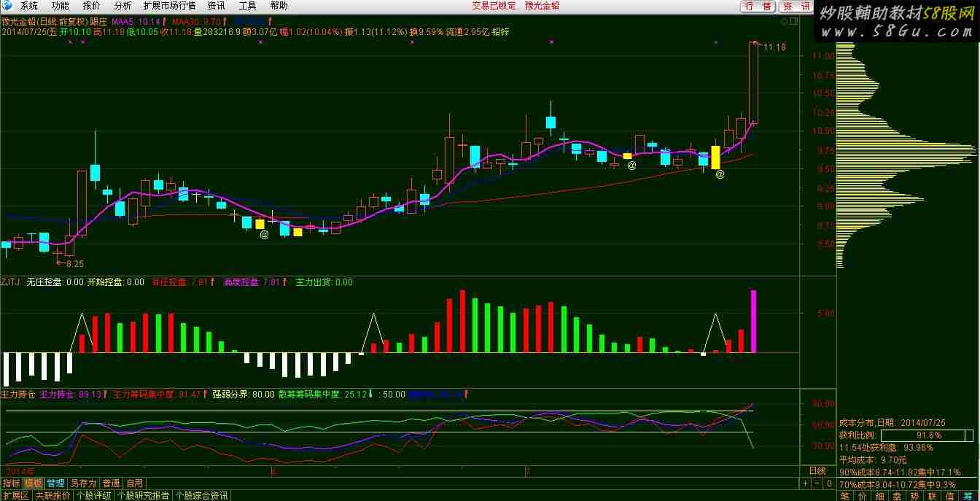The height and width of the screenshot is (501, 980).
Task: Click the 资讯 button at top right
Action: pos(796,6)
